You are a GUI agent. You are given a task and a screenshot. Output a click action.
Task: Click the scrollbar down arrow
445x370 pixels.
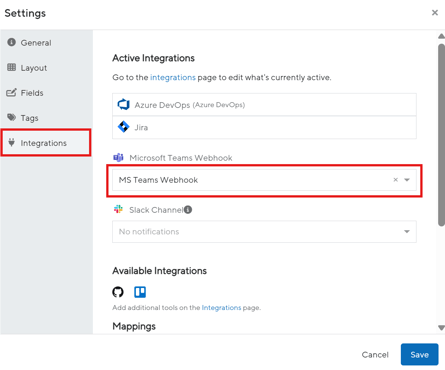pyautogui.click(x=441, y=328)
